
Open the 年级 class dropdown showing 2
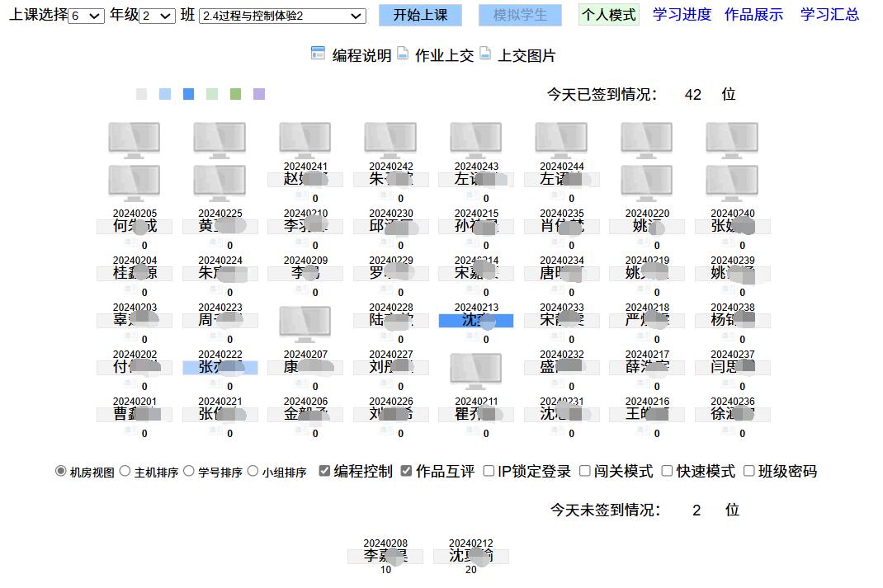coord(157,16)
